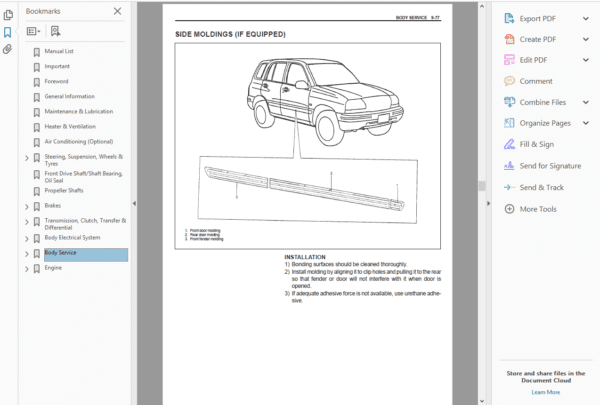The height and width of the screenshot is (405, 600).
Task: Click the Send & Track icon
Action: click(509, 187)
